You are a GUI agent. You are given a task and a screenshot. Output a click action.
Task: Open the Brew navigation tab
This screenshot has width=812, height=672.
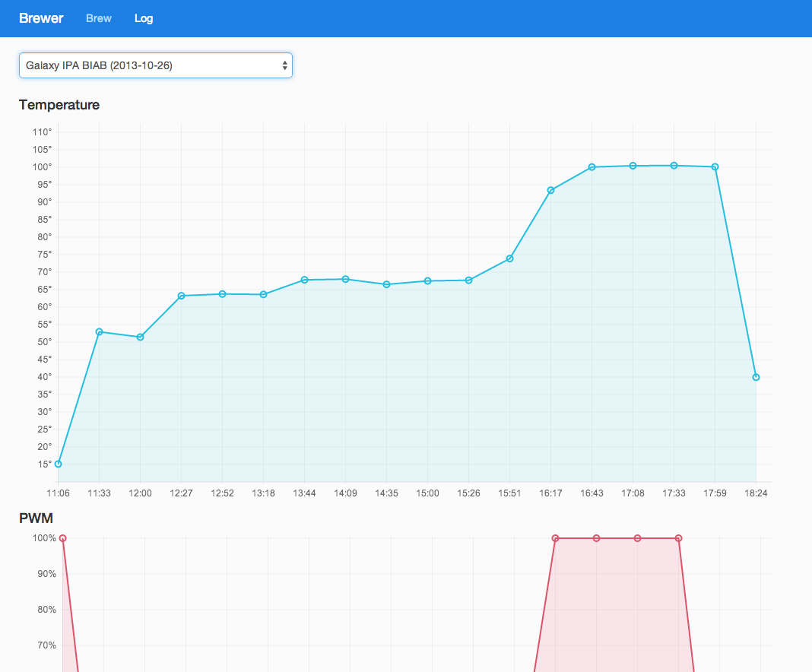click(98, 18)
